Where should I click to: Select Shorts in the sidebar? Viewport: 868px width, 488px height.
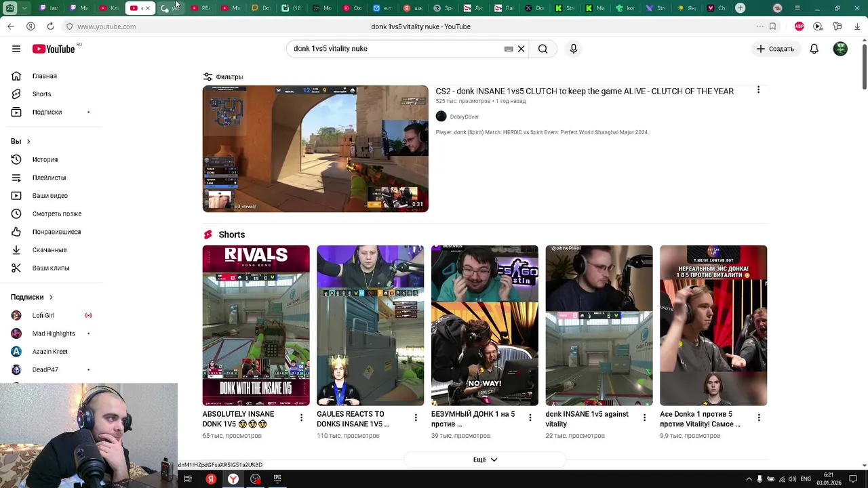42,94
